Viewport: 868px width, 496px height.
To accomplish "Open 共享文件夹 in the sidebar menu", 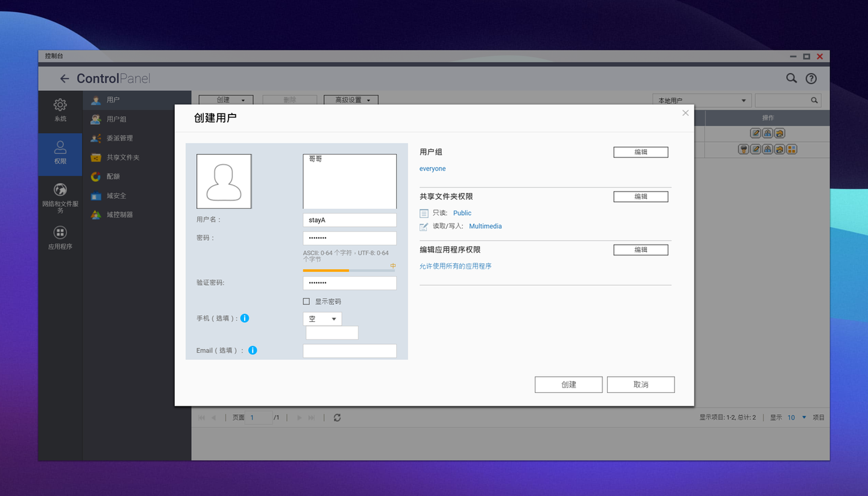I will tap(137, 157).
